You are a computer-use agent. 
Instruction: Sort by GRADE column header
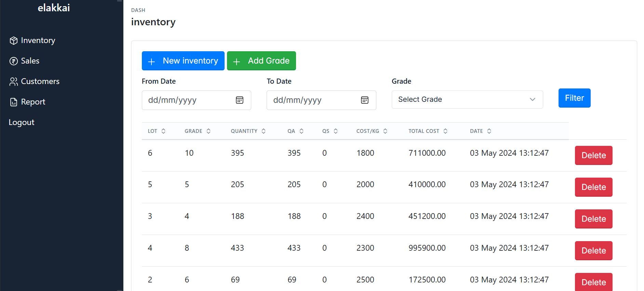pyautogui.click(x=193, y=131)
